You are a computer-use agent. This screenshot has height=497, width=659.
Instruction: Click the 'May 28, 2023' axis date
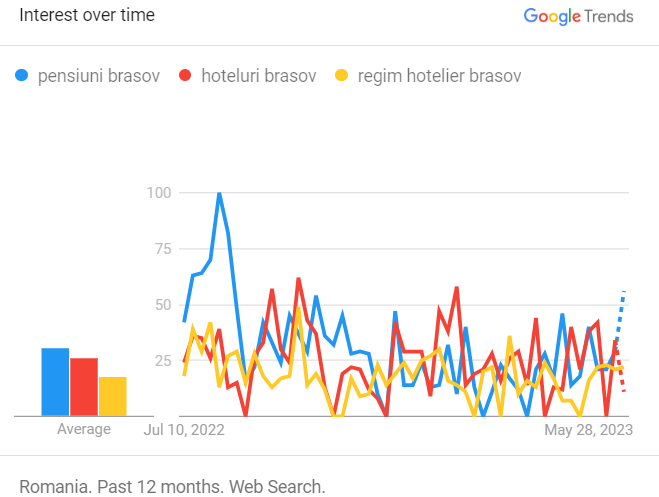pos(588,429)
